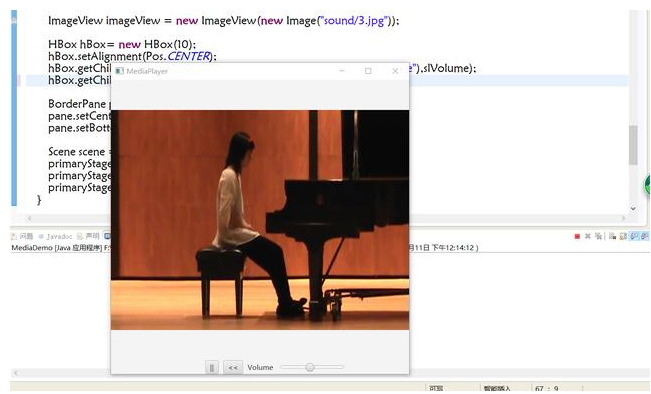The width and height of the screenshot is (651, 394).
Task: Switch to the 声明 (Declaration) tab
Action: [x=88, y=236]
